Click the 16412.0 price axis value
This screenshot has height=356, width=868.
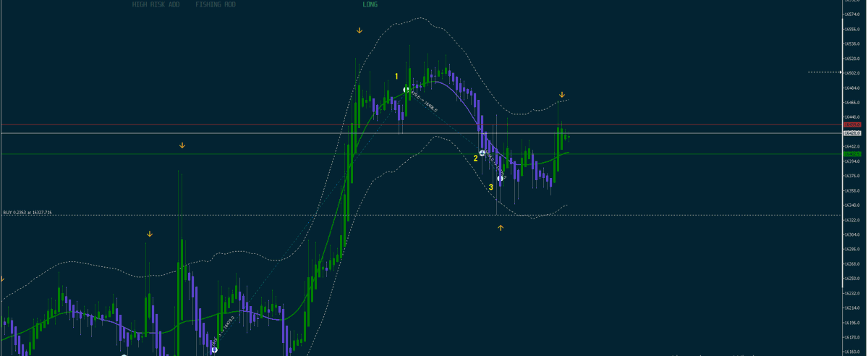pos(851,146)
